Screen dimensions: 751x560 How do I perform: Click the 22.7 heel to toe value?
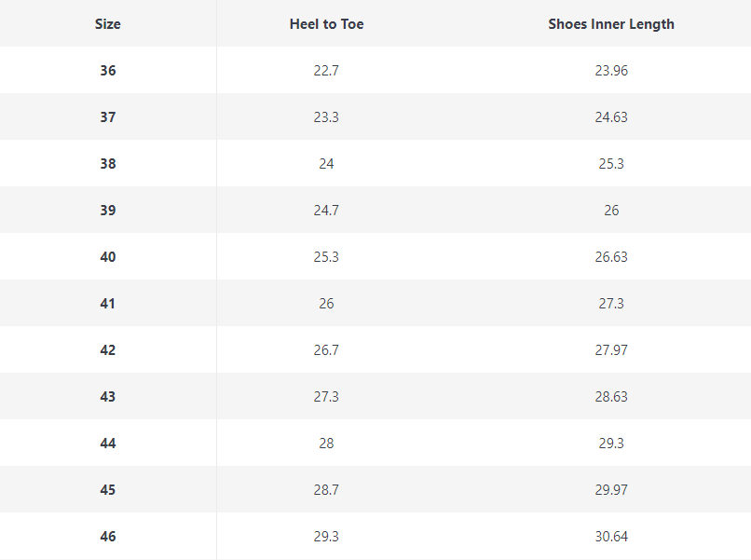pyautogui.click(x=326, y=71)
